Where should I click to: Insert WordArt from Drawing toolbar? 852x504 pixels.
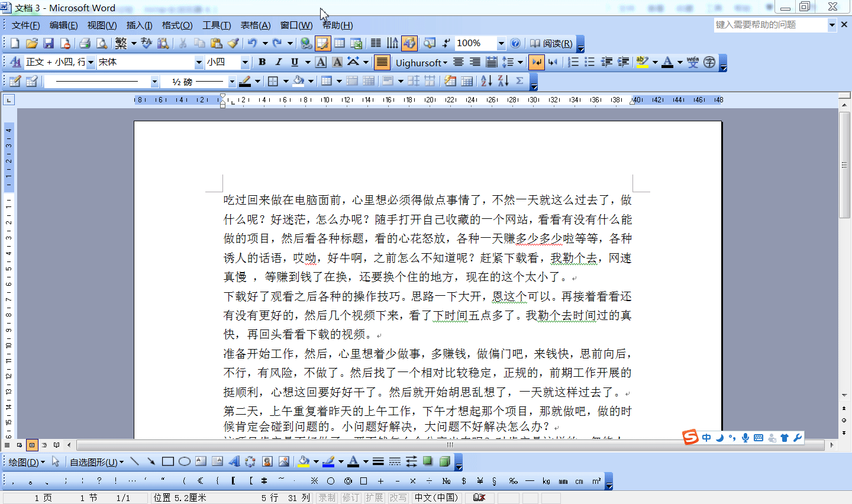click(234, 461)
